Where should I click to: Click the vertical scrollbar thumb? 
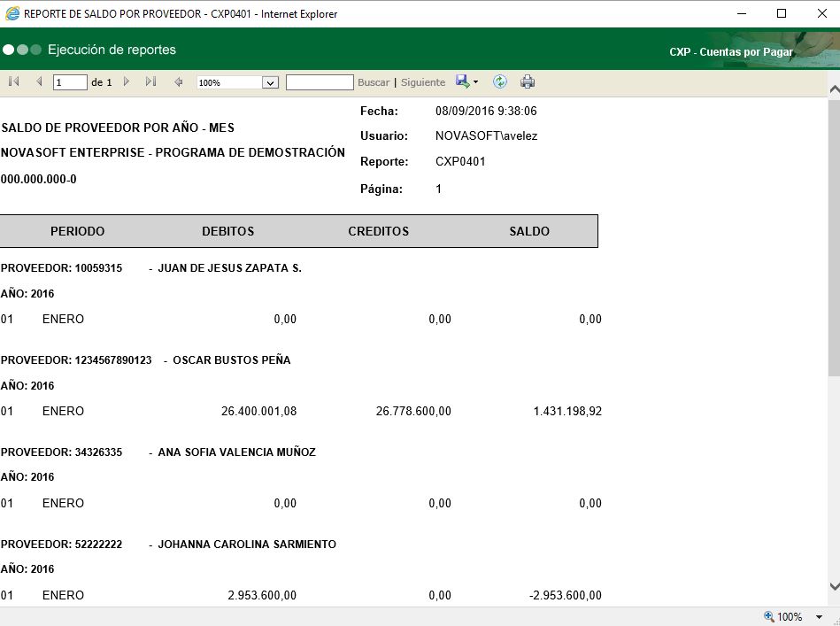[834, 237]
